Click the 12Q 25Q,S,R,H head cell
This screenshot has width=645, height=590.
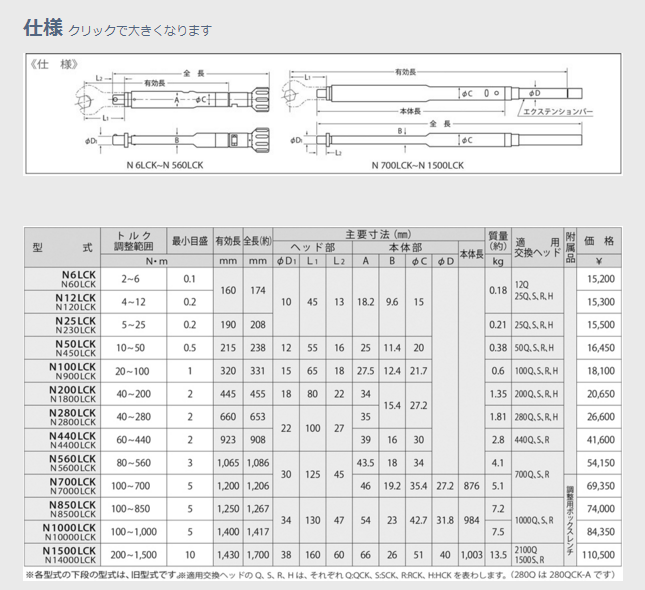538,291
